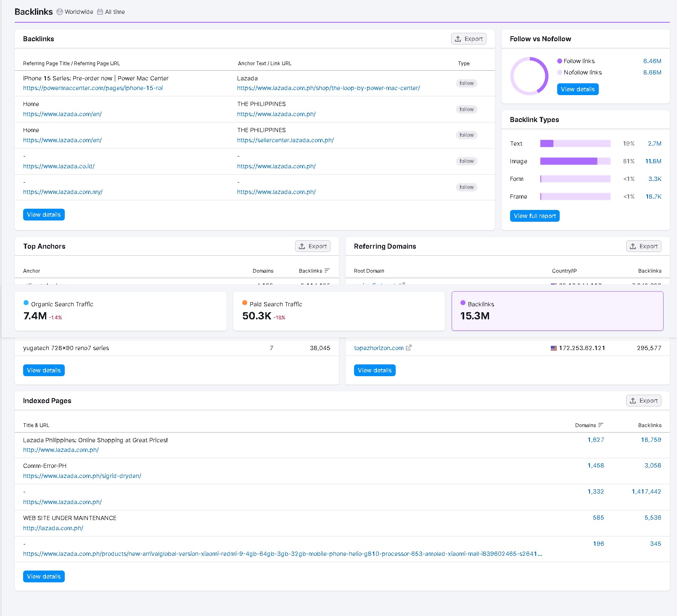Click the Text backlink type bar
Screen dimensions: 677x616
coord(575,143)
